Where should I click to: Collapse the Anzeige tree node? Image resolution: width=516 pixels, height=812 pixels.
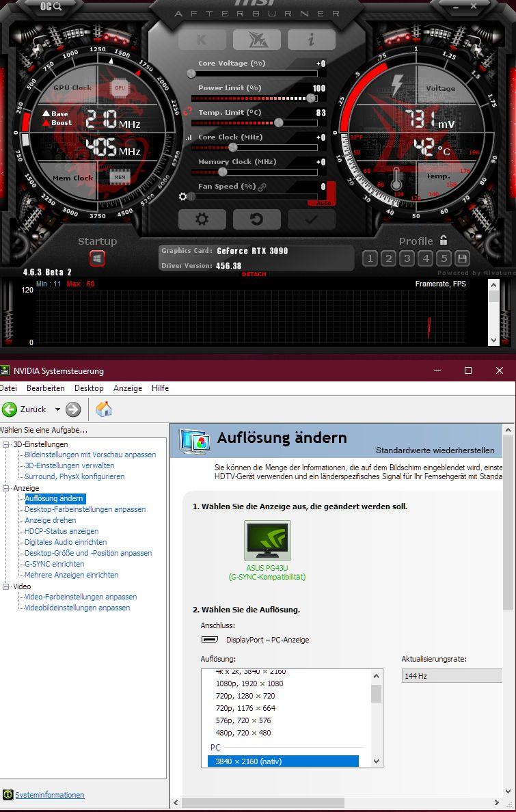(6, 488)
